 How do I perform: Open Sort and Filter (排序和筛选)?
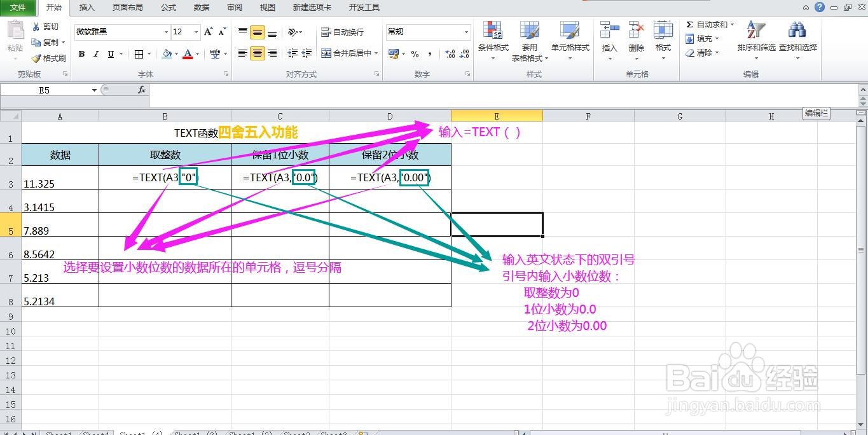[x=757, y=40]
